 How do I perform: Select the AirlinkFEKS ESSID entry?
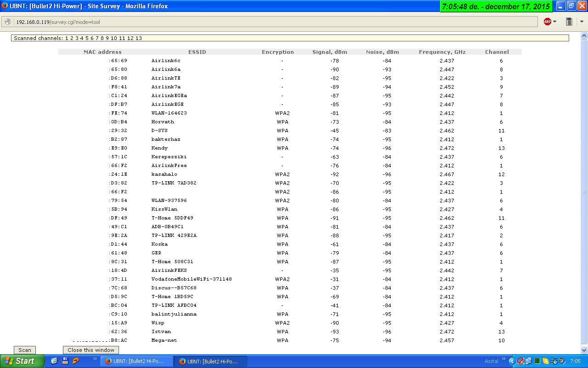click(x=169, y=270)
